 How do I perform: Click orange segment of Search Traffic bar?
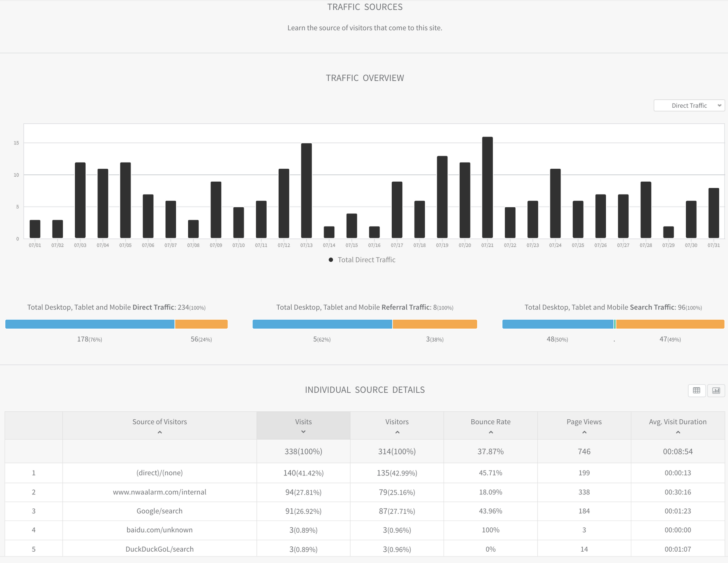[670, 324]
